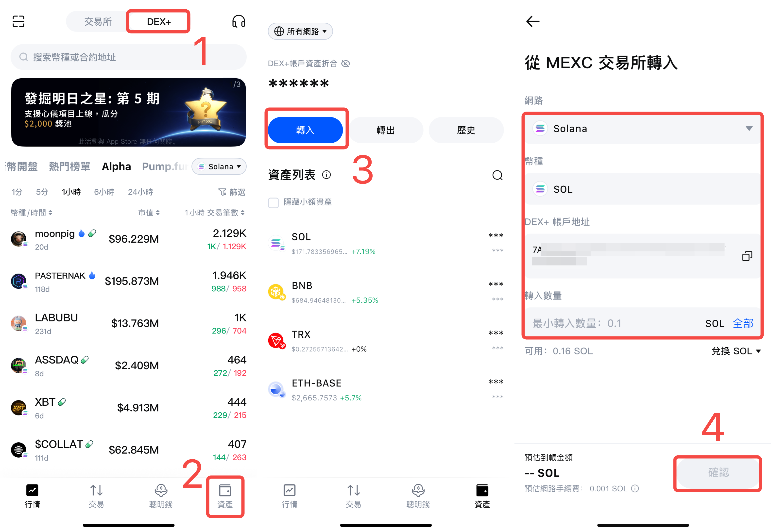Click 全部 to fill max amount
This screenshot has height=532, width=771.
coord(743,323)
